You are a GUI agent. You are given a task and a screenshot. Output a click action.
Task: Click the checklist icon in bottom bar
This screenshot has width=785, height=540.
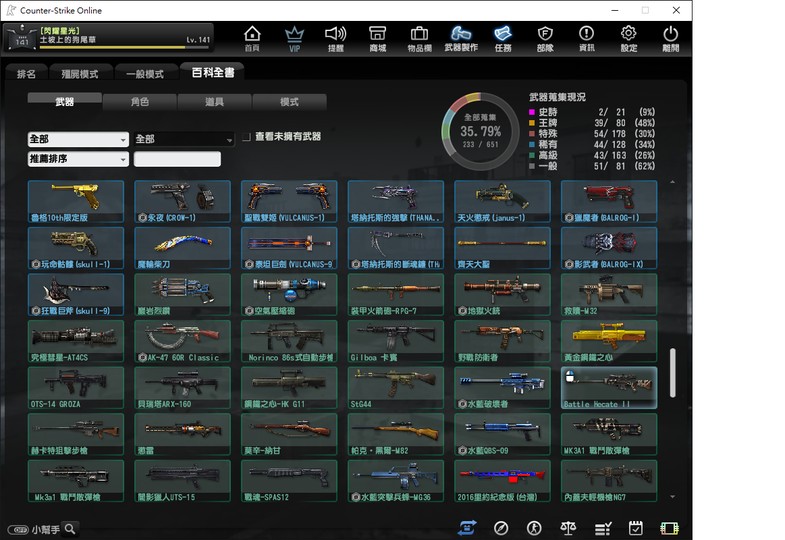(x=603, y=528)
